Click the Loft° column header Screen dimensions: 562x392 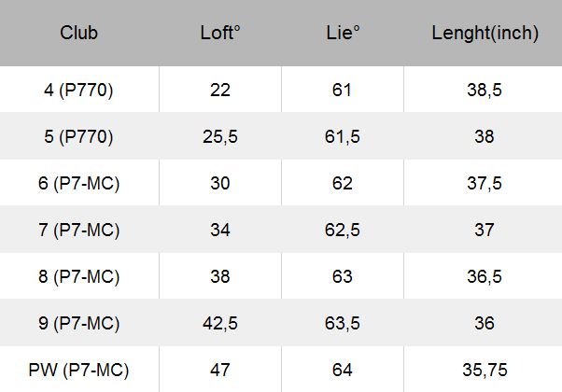(x=220, y=33)
